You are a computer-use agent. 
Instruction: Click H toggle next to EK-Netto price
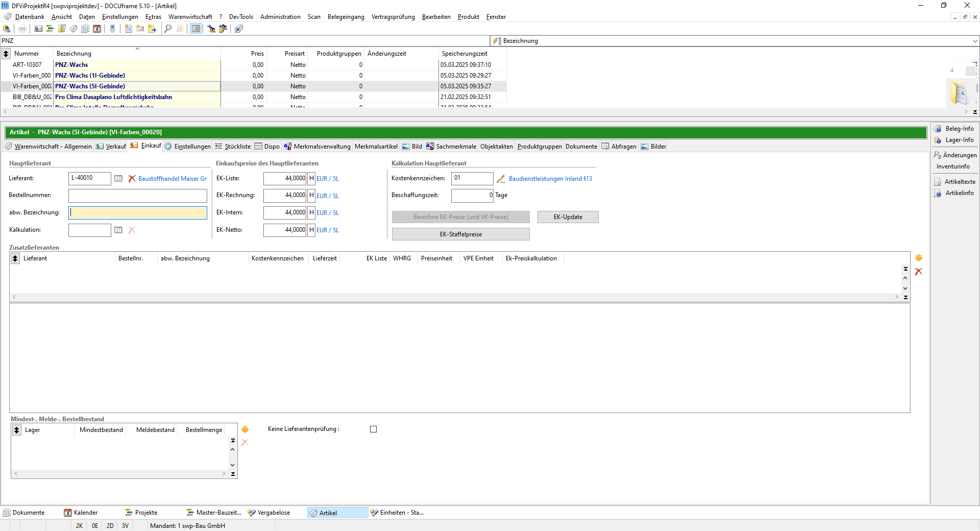(311, 230)
